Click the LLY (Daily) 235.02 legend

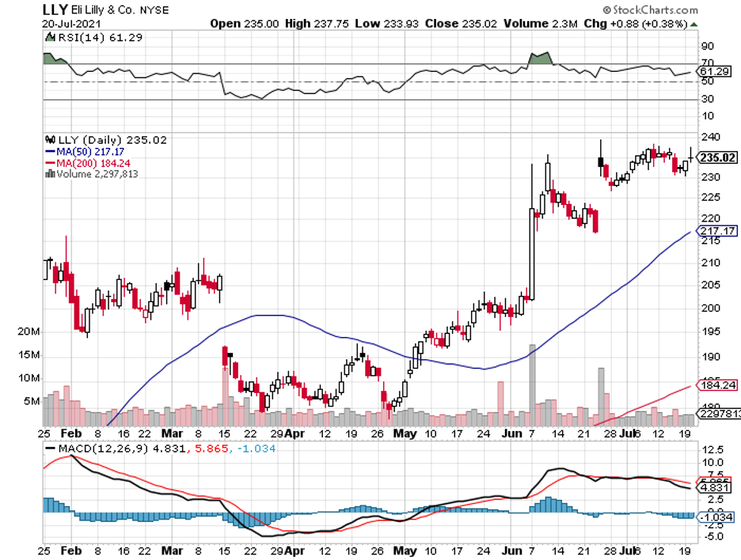(112, 140)
